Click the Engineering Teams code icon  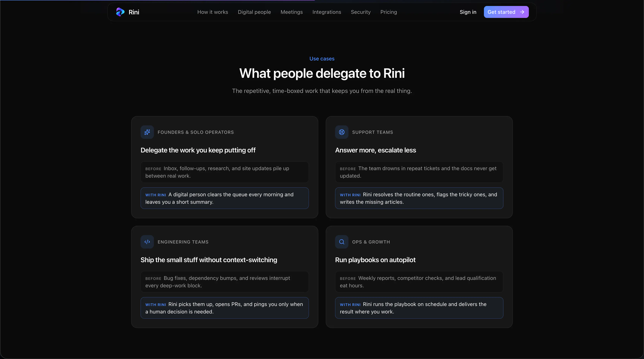coord(147,242)
